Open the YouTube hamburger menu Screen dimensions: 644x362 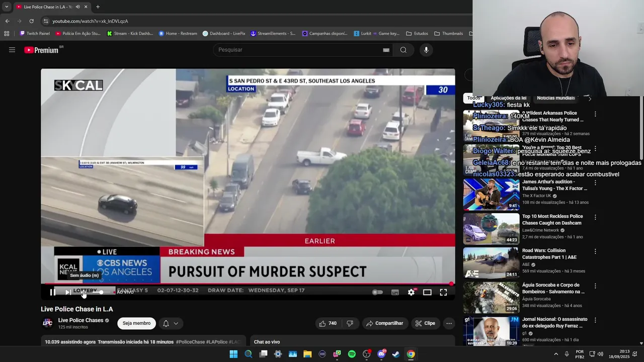tap(12, 50)
